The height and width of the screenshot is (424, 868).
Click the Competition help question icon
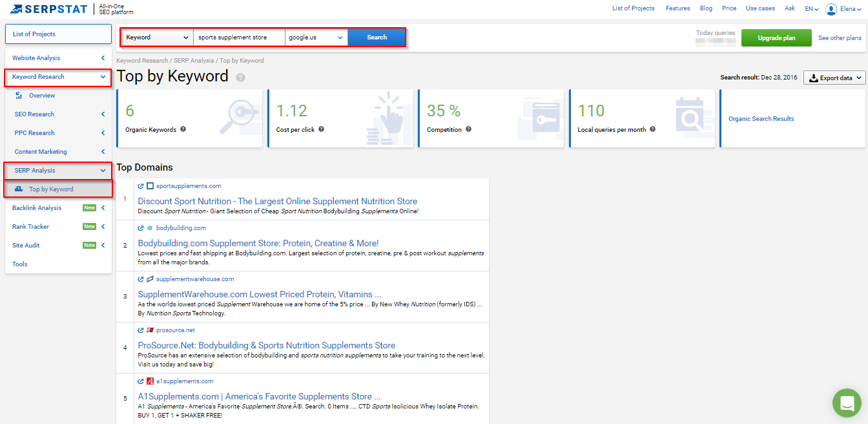click(x=468, y=129)
